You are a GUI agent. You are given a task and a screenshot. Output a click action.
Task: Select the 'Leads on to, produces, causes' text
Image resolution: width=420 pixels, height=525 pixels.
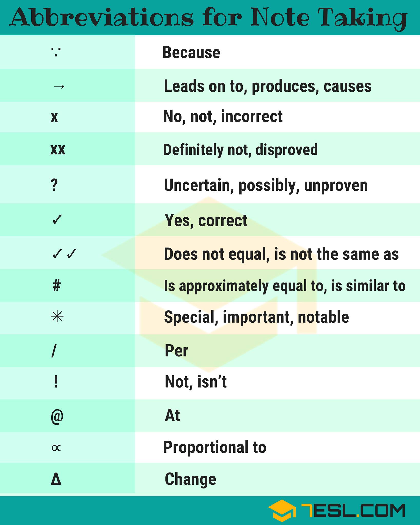(268, 86)
